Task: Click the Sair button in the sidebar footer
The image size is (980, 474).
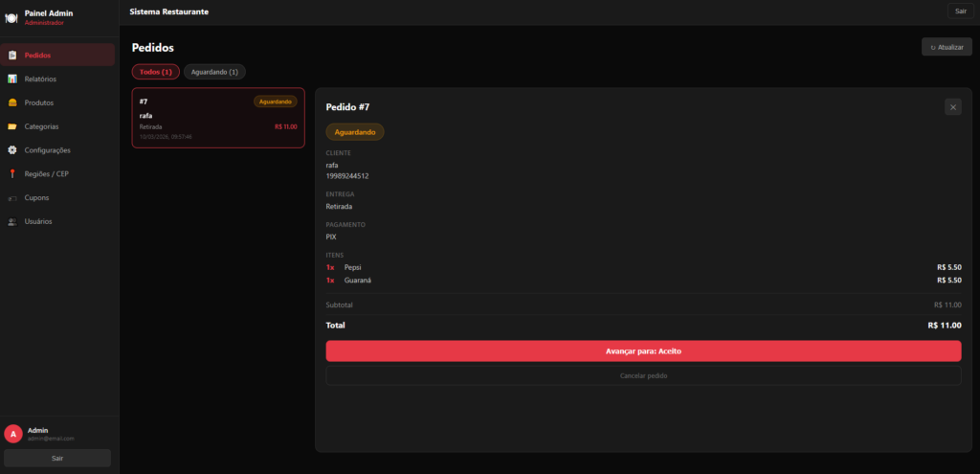Action: (57, 459)
